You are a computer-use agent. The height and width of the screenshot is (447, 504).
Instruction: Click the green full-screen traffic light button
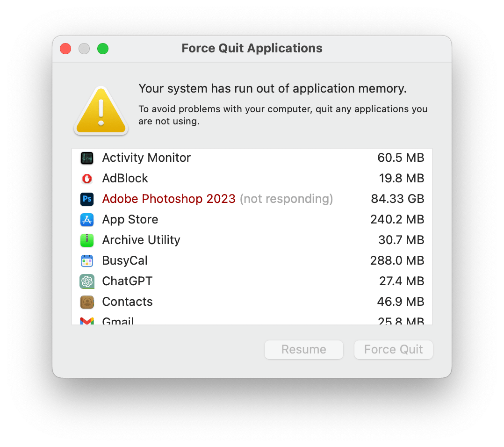[x=103, y=48]
